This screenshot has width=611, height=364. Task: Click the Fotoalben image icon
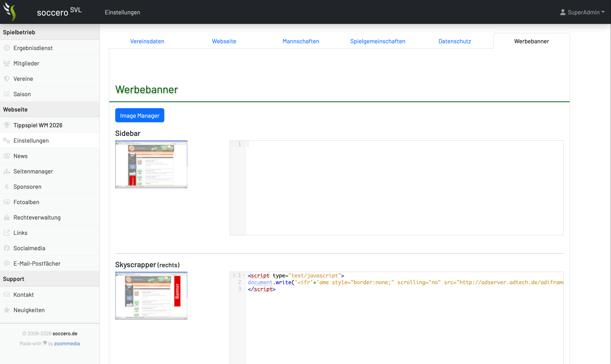pyautogui.click(x=7, y=202)
